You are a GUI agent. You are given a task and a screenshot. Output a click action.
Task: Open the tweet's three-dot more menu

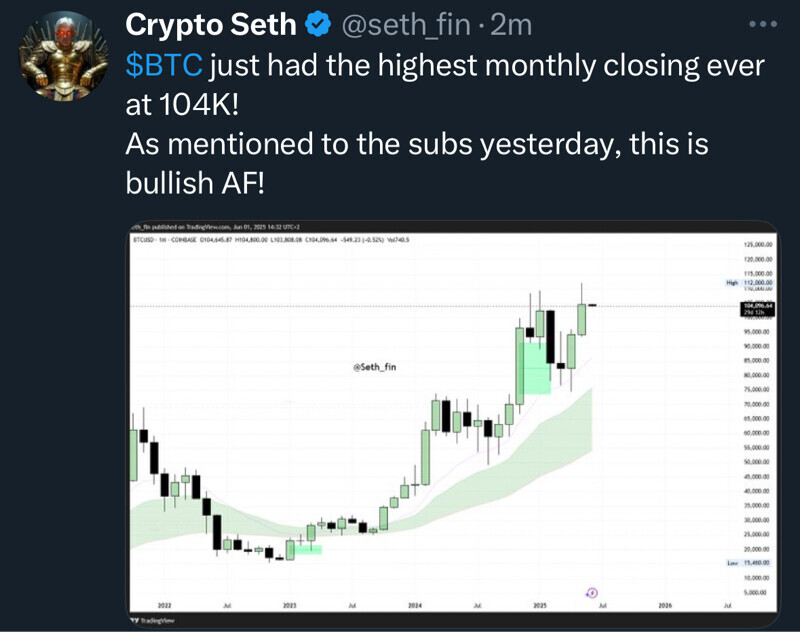point(764,24)
